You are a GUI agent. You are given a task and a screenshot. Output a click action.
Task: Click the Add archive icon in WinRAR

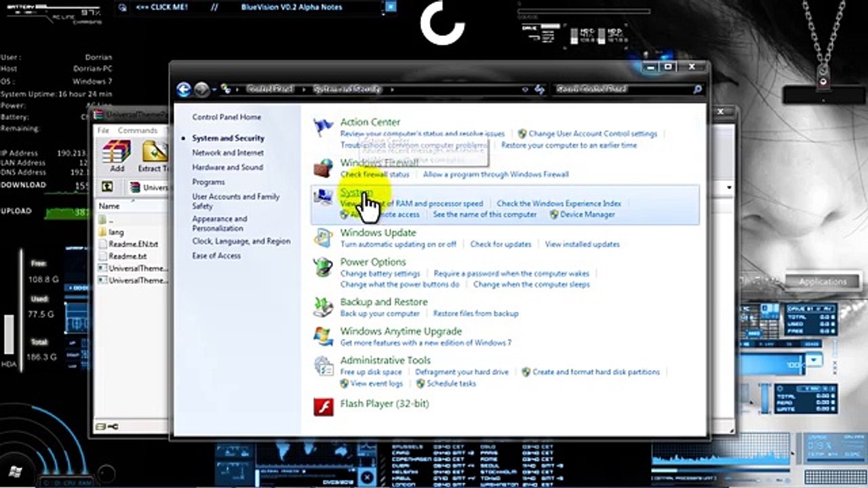pyautogui.click(x=117, y=156)
